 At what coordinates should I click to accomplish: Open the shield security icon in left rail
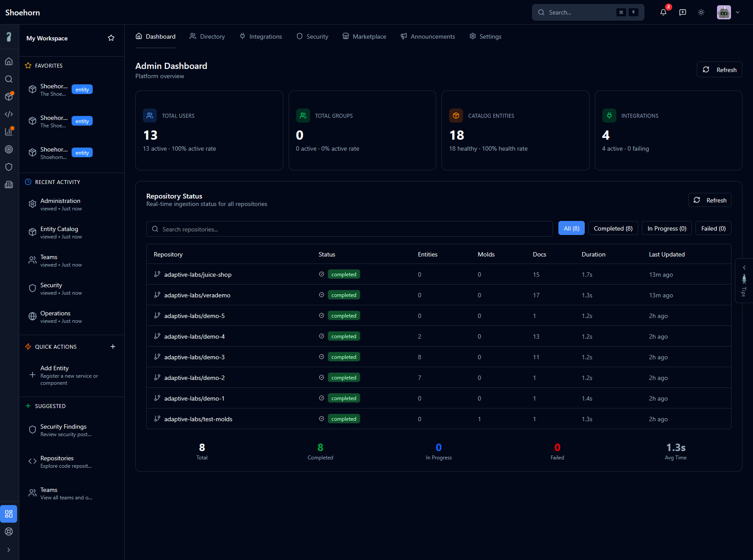pyautogui.click(x=9, y=167)
